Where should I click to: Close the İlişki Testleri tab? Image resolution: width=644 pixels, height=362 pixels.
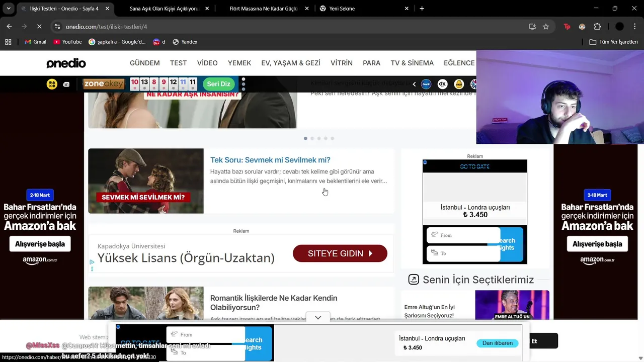pyautogui.click(x=107, y=9)
